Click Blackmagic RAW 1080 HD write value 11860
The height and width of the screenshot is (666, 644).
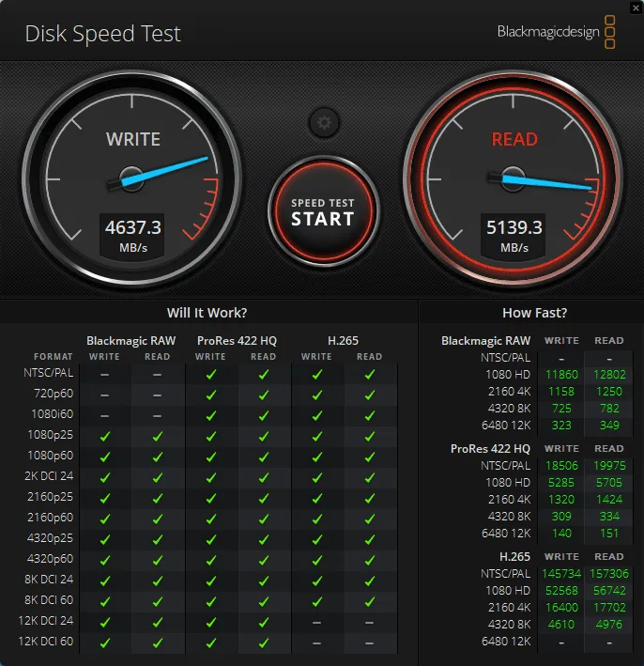click(x=561, y=375)
